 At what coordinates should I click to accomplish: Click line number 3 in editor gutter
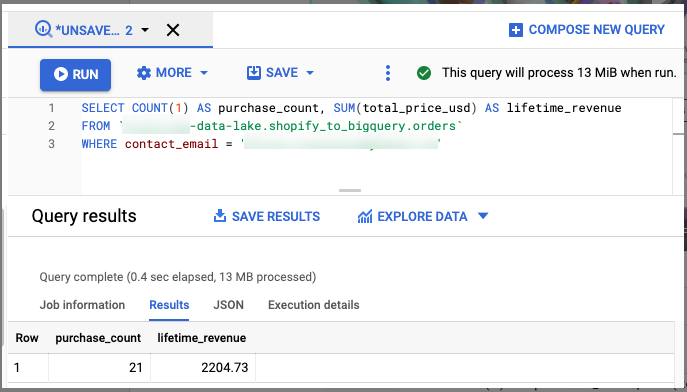point(52,144)
